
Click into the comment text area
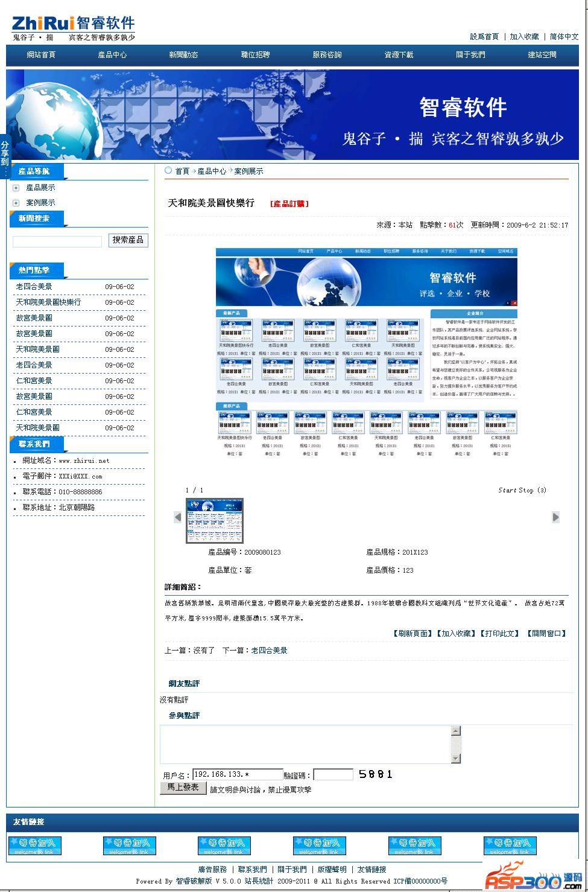coord(306,745)
